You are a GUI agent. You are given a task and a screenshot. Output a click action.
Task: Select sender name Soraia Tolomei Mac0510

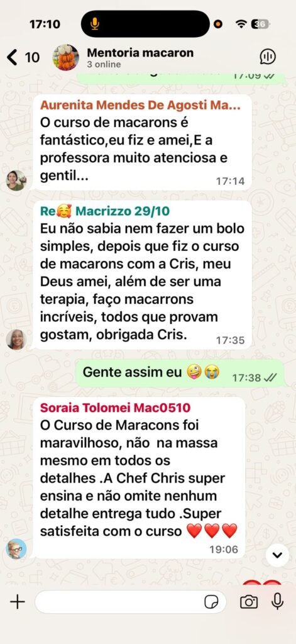tap(116, 408)
